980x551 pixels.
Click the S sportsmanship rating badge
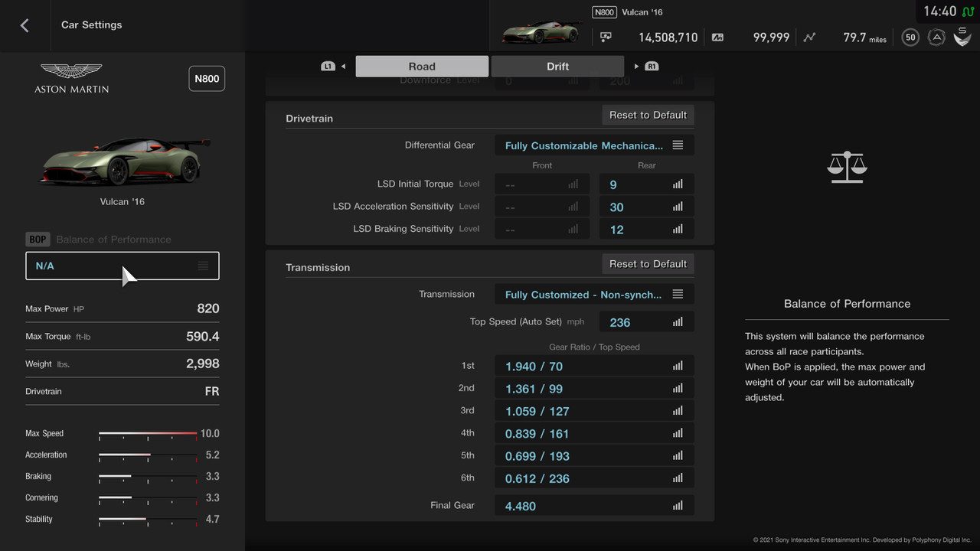962,36
